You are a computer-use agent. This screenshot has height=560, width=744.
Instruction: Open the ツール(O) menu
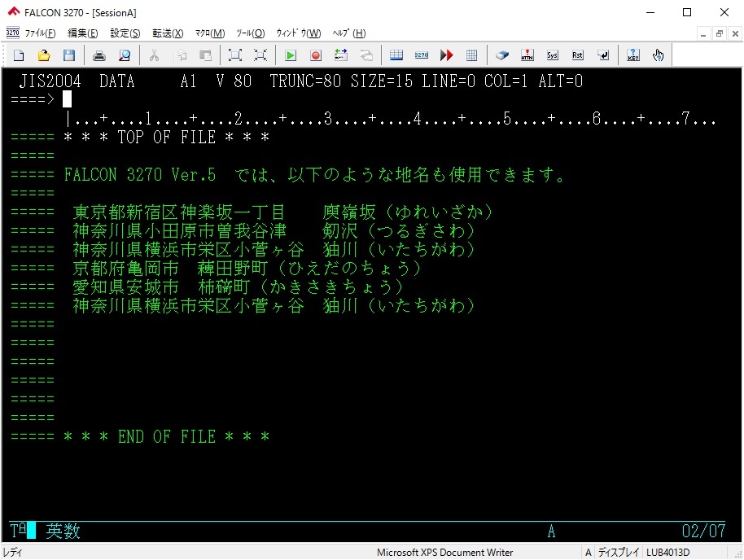(251, 33)
